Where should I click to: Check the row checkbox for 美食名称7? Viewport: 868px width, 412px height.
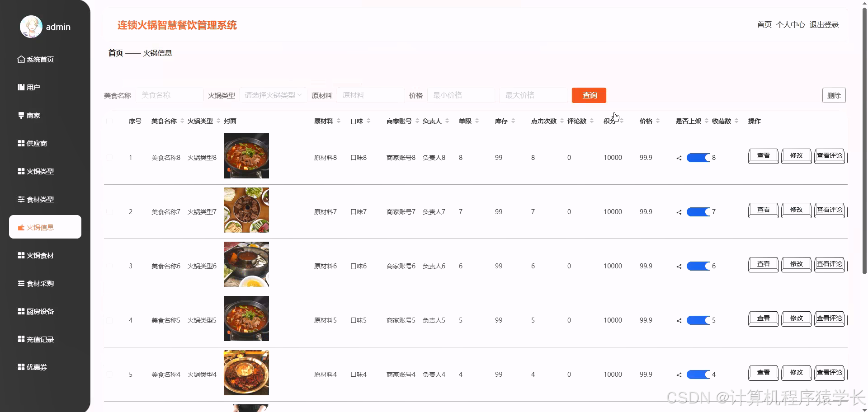tap(109, 211)
